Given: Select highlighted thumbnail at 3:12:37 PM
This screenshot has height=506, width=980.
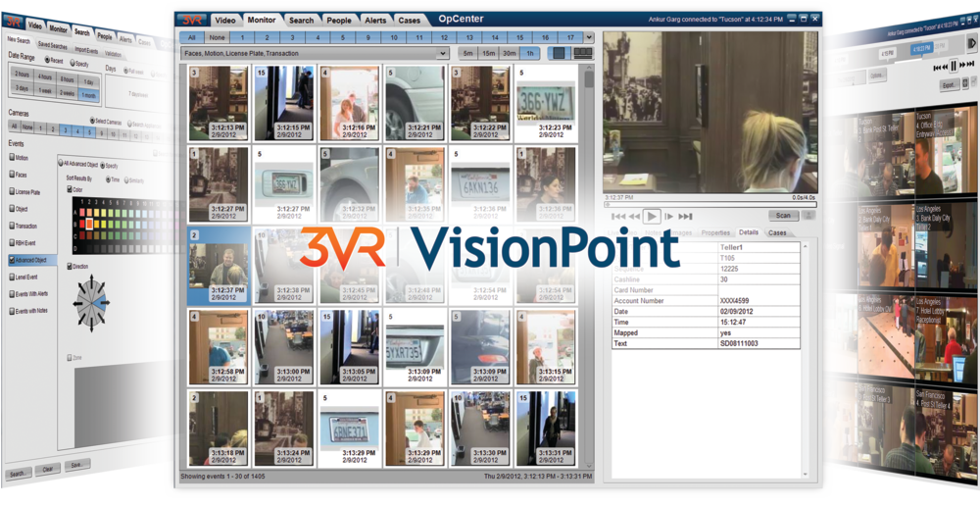Looking at the screenshot, I should (x=219, y=265).
